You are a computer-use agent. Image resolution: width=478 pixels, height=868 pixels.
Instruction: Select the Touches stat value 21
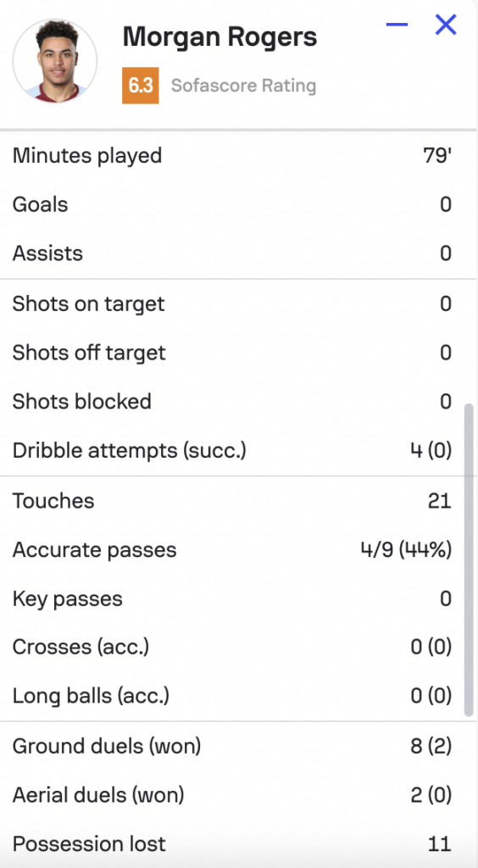(x=439, y=501)
